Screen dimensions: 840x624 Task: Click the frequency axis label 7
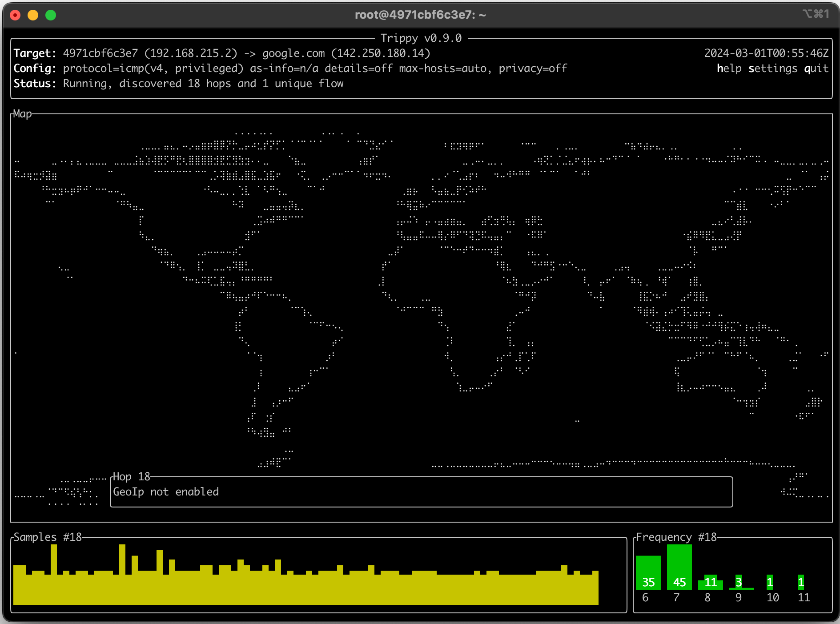(x=676, y=598)
